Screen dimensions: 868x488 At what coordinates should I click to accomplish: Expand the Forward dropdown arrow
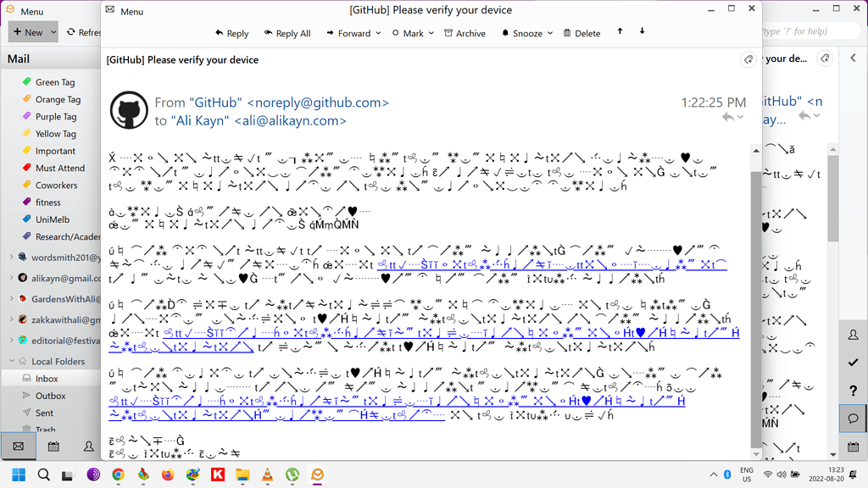pyautogui.click(x=380, y=33)
